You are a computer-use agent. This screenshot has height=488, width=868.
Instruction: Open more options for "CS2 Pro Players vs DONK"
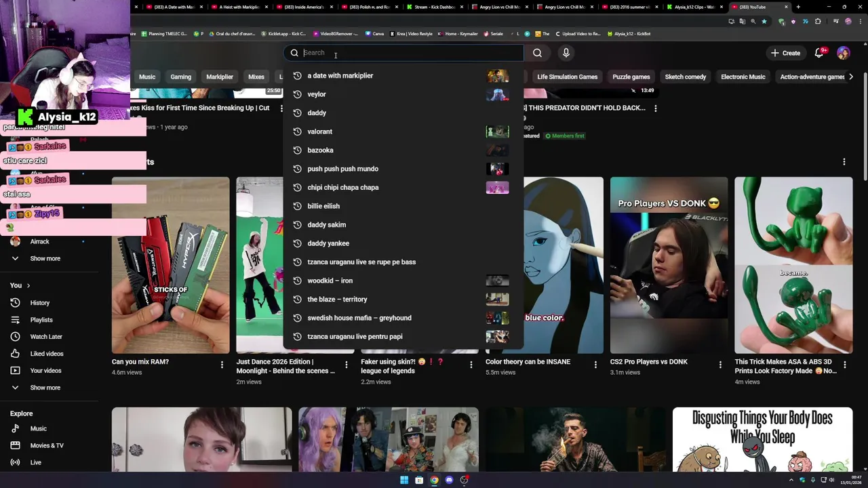pyautogui.click(x=720, y=365)
